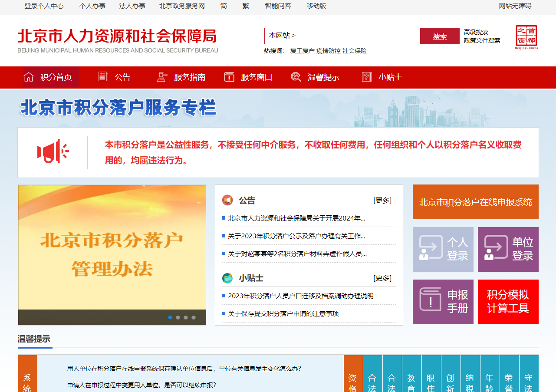Click the notice document icon beside 公告
This screenshot has width=556, height=392.
pos(103,77)
